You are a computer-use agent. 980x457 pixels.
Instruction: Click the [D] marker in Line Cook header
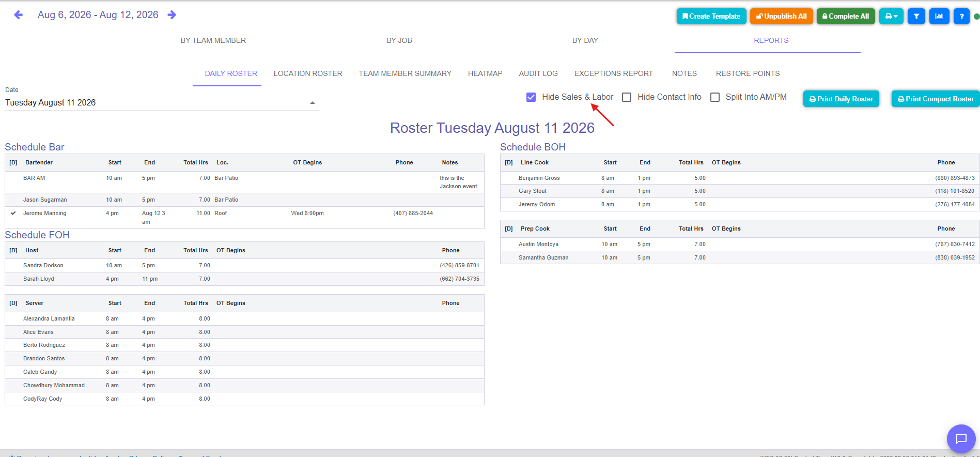509,162
